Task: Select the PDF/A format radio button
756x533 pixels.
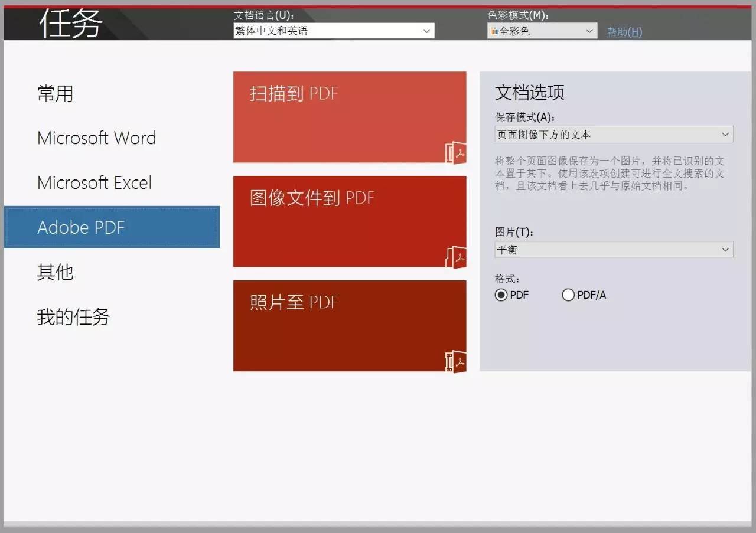Action: (x=568, y=295)
